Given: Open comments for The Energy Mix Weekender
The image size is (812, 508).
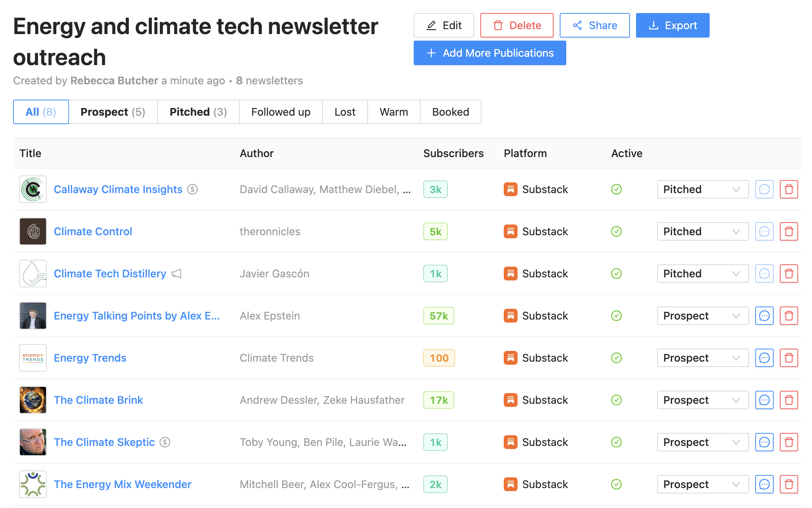Looking at the screenshot, I should 764,484.
